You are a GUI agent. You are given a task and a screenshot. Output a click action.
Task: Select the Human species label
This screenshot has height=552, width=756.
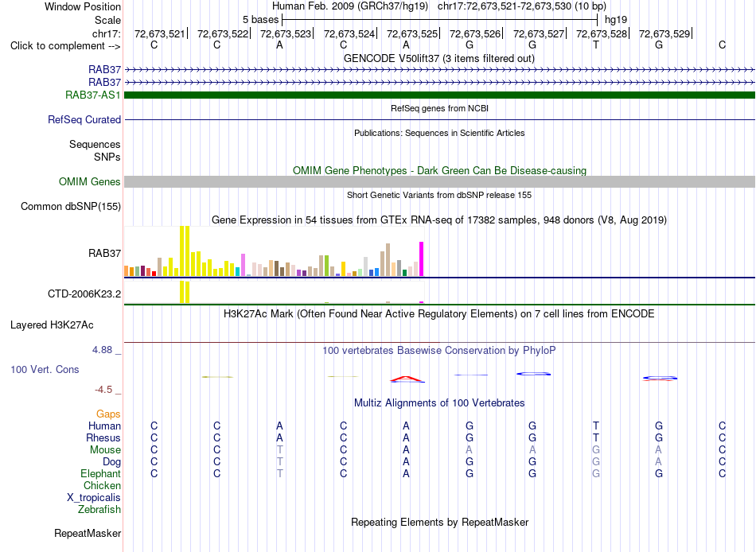coord(104,426)
